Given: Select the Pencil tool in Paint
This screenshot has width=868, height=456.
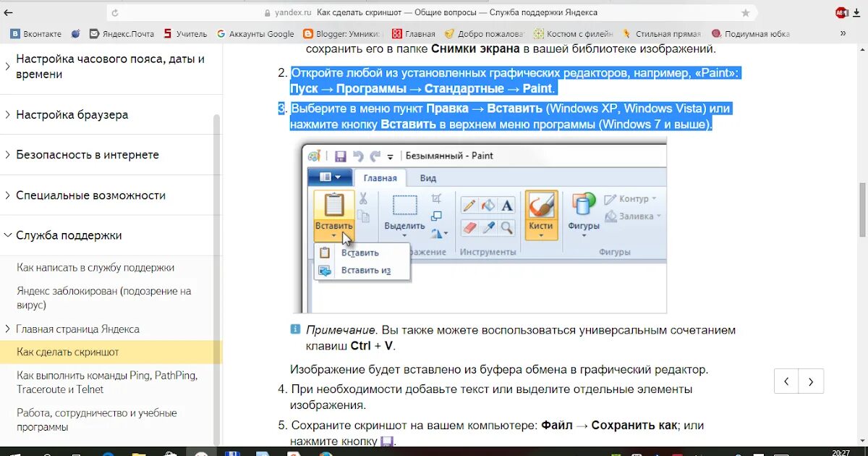Looking at the screenshot, I should pos(469,205).
